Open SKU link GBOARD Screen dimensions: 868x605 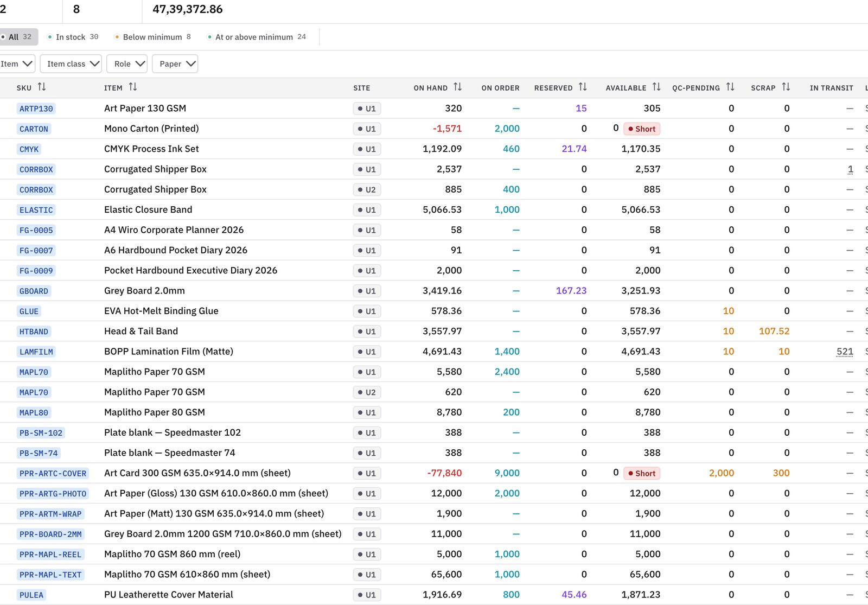(x=34, y=291)
